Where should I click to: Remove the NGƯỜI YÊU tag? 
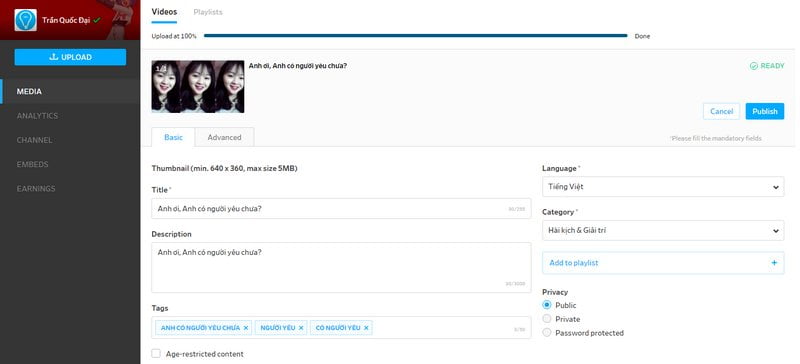coord(301,328)
